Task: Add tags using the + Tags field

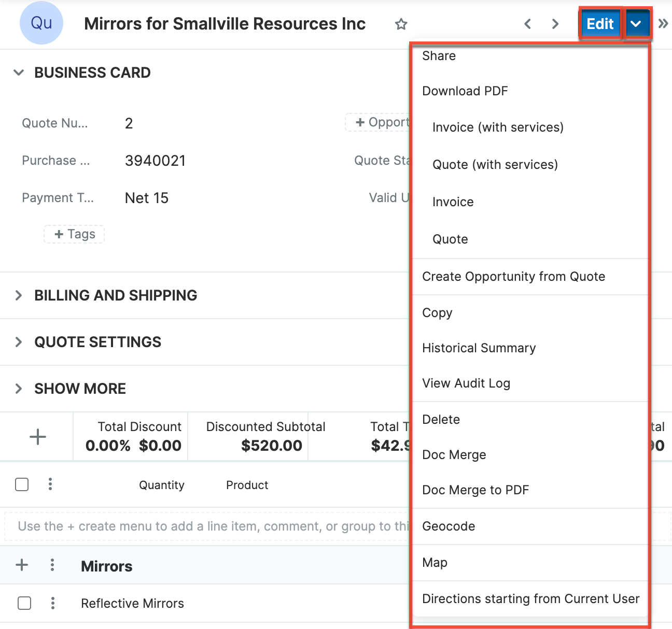Action: (75, 234)
